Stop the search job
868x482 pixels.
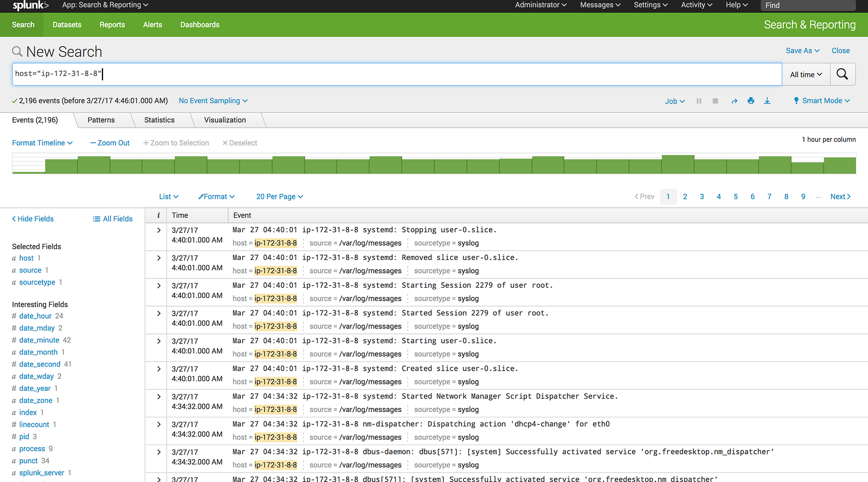tap(716, 101)
